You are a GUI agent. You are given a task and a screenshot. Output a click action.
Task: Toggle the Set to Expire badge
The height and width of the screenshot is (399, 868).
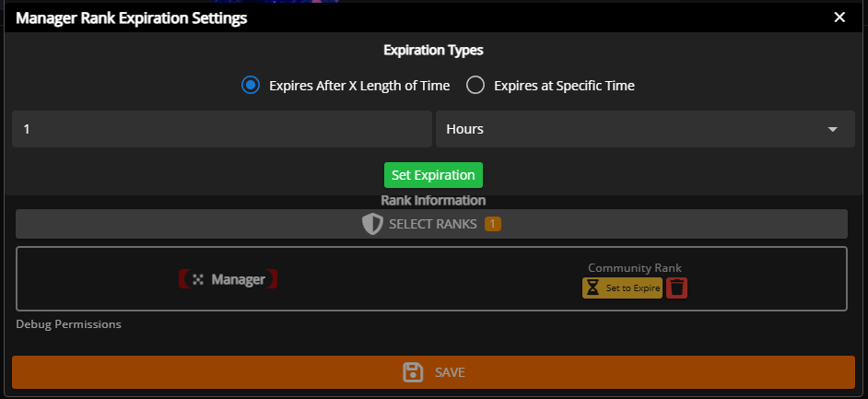click(632, 288)
